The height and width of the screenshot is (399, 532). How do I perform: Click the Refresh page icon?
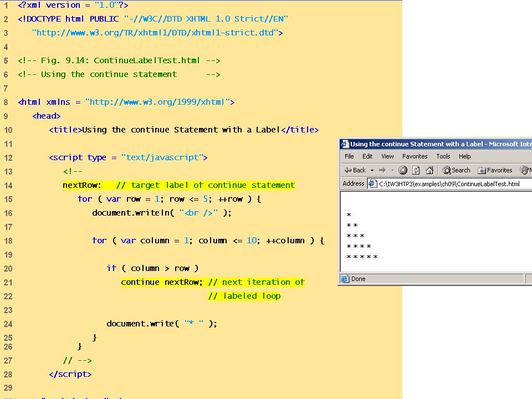tap(416, 170)
